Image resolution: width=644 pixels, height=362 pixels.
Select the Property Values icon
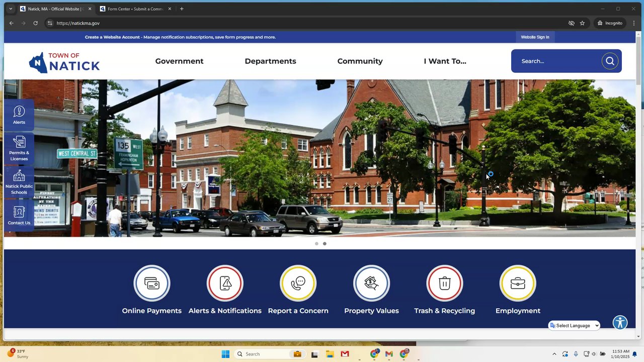[371, 283]
